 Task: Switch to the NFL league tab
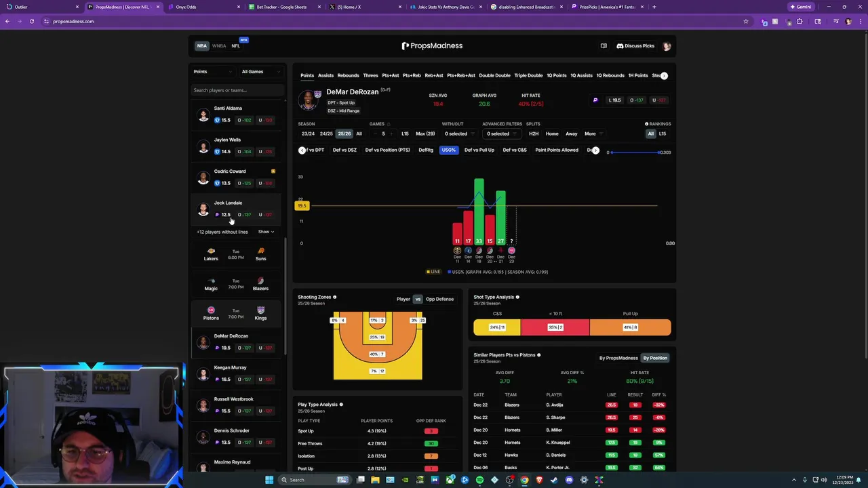[x=235, y=46]
